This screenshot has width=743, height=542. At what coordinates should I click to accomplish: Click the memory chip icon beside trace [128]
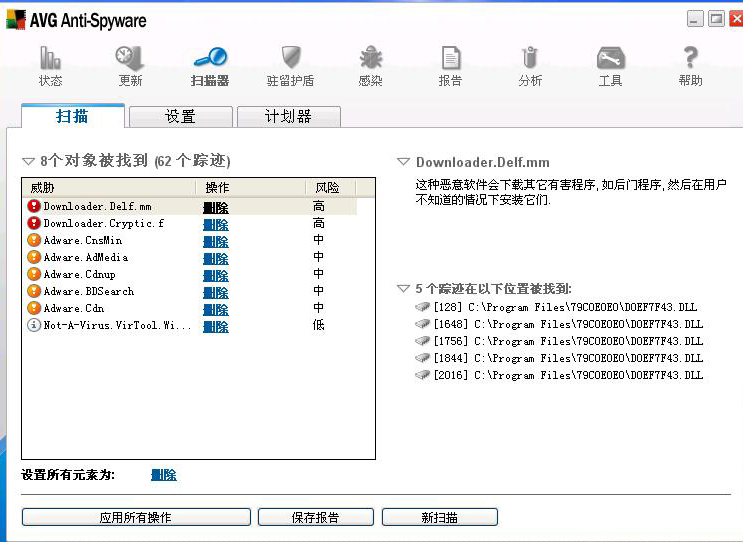click(422, 307)
